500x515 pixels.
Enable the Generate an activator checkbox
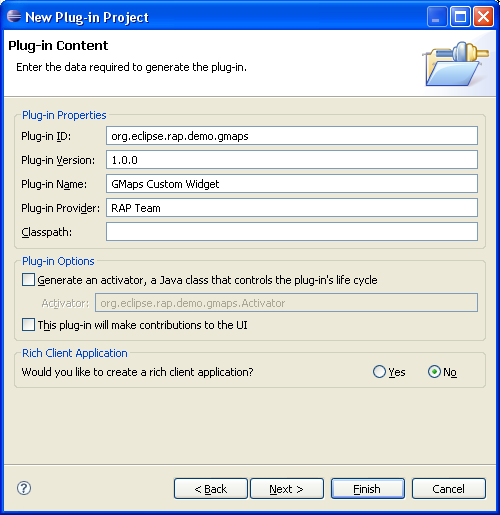28,280
